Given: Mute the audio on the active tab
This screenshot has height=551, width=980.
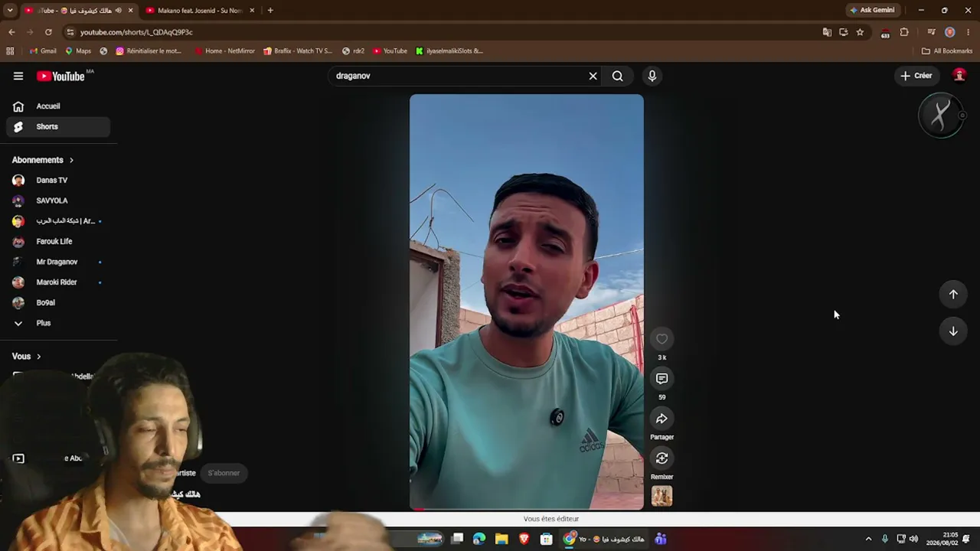Looking at the screenshot, I should point(118,11).
